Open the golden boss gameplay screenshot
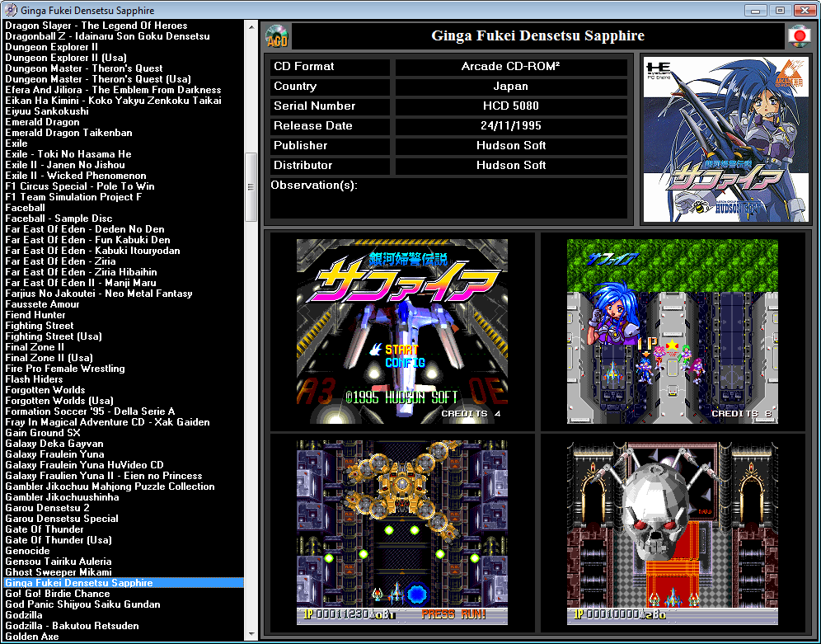 pos(402,533)
